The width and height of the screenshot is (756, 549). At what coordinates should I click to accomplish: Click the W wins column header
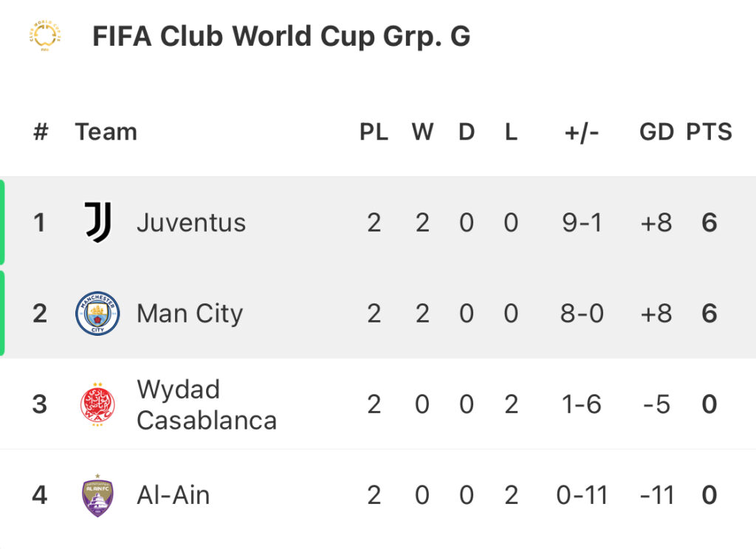click(423, 132)
